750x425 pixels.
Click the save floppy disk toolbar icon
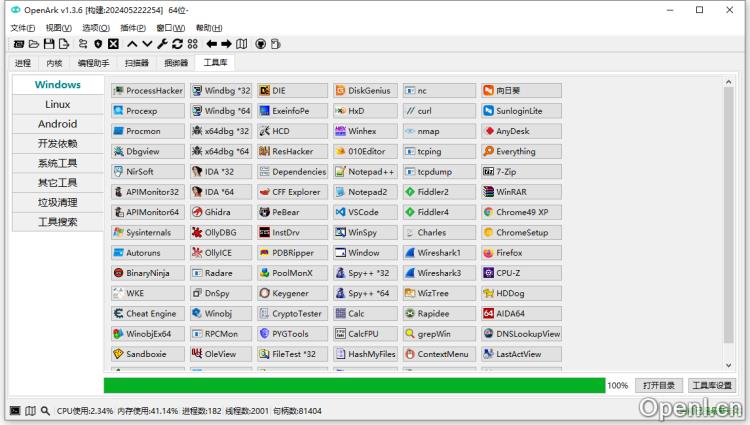pos(49,44)
